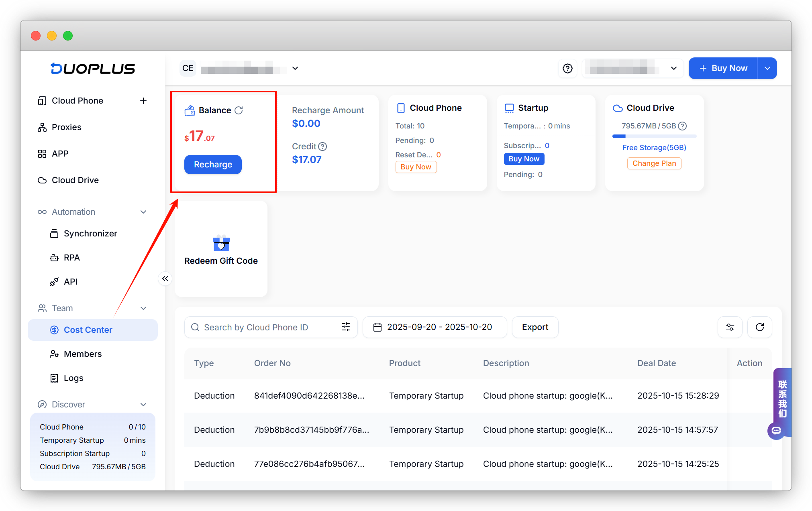812x511 pixels.
Task: Open table column settings icon
Action: point(730,327)
